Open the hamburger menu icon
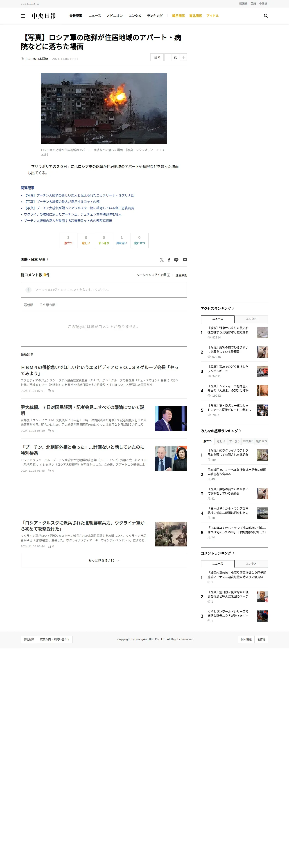 pyautogui.click(x=23, y=16)
